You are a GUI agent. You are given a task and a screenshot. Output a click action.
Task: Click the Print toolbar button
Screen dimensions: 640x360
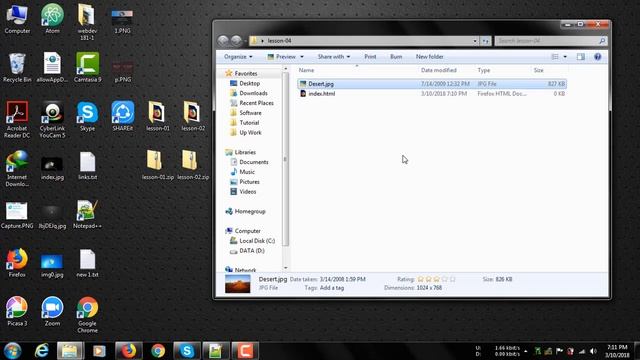[370, 57]
